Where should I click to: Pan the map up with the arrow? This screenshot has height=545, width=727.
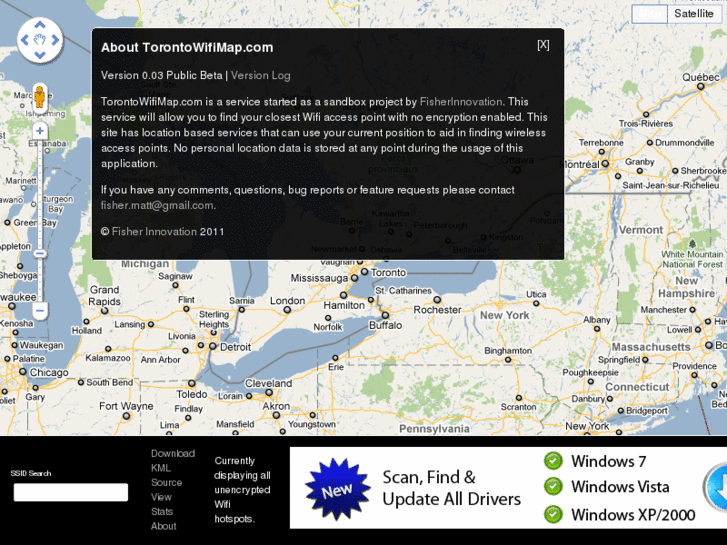click(x=40, y=26)
